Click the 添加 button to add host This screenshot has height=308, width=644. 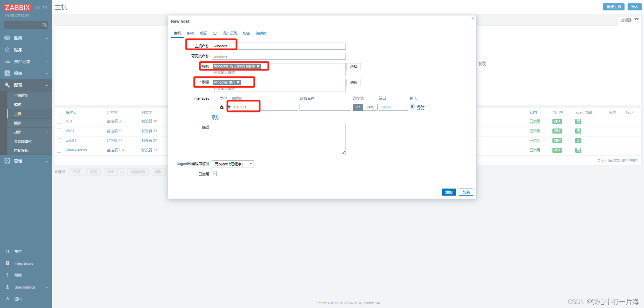(449, 192)
